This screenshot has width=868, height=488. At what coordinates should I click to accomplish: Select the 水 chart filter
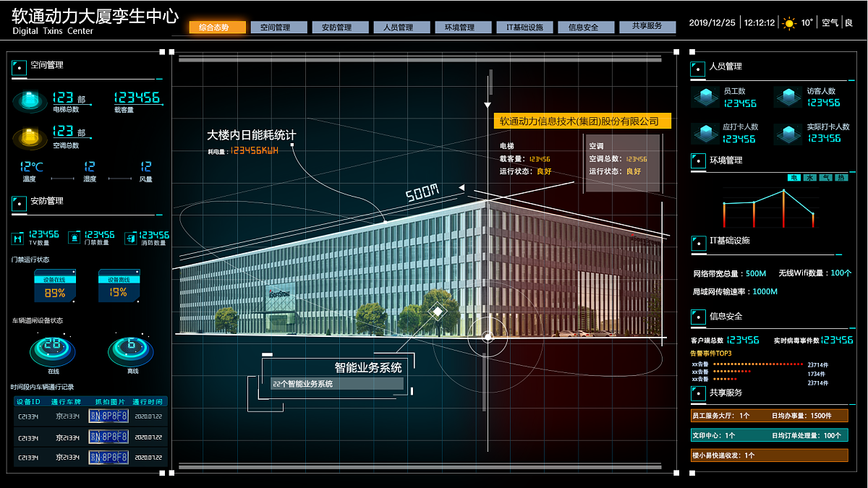tap(810, 177)
